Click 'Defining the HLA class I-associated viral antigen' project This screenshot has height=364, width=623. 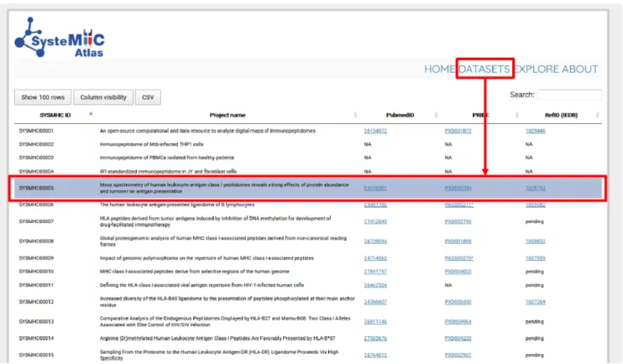coord(202,285)
